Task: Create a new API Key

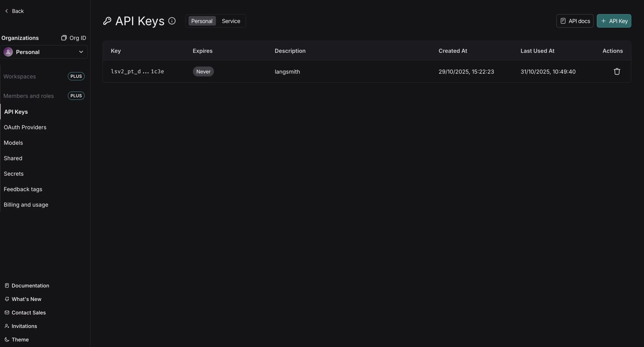Action: click(614, 21)
